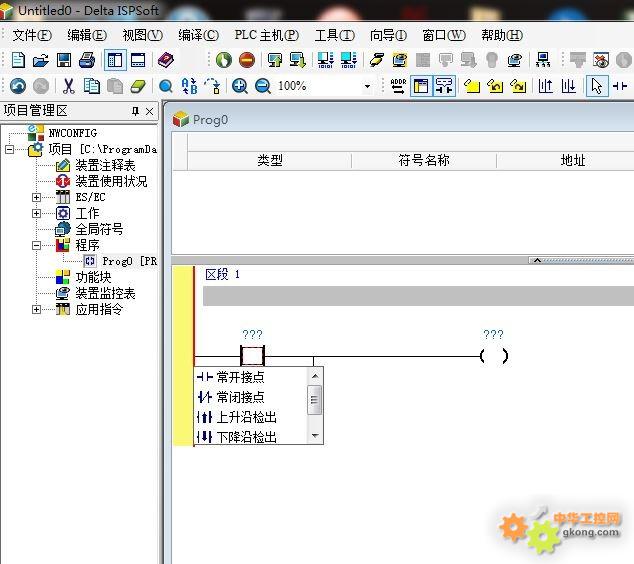Toggle the local symbol table view
The image size is (634, 564).
point(421,86)
